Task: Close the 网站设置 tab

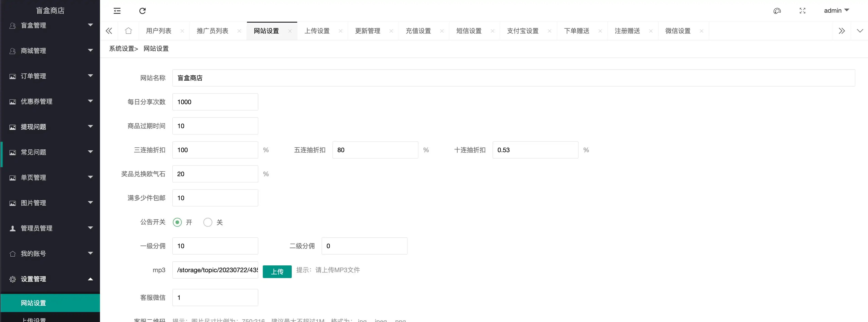Action: click(x=290, y=31)
